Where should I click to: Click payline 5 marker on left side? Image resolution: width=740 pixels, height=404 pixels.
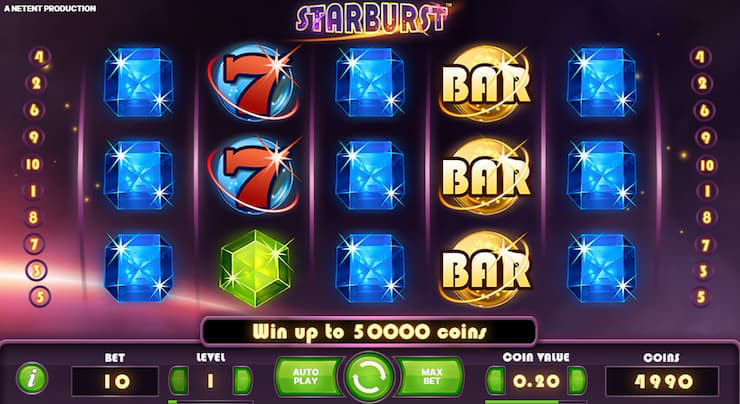(40, 297)
